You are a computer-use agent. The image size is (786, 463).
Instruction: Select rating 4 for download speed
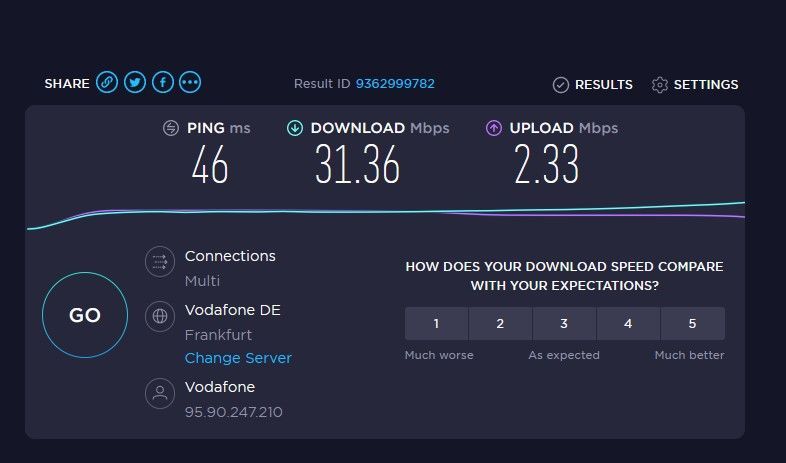coord(628,324)
